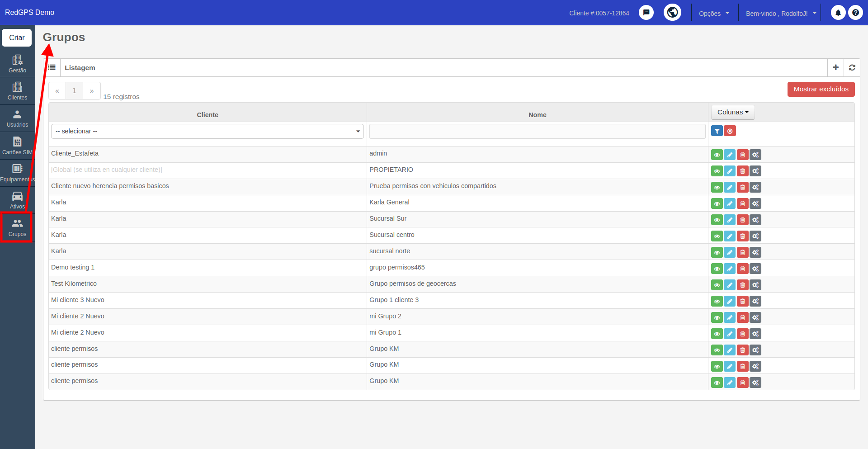This screenshot has height=449, width=868.
Task: Go to Gestão in sidebar
Action: point(17,64)
